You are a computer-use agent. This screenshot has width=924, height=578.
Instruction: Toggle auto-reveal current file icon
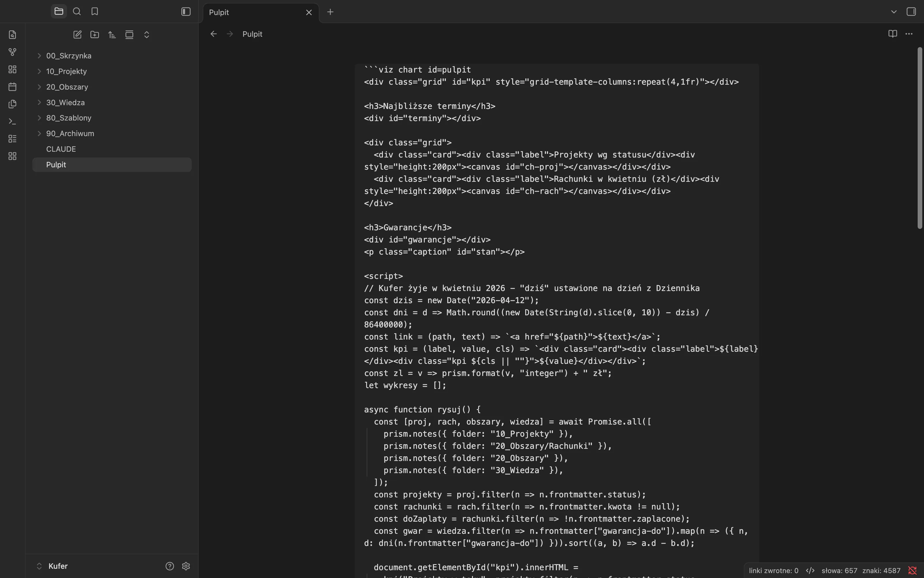tap(129, 35)
